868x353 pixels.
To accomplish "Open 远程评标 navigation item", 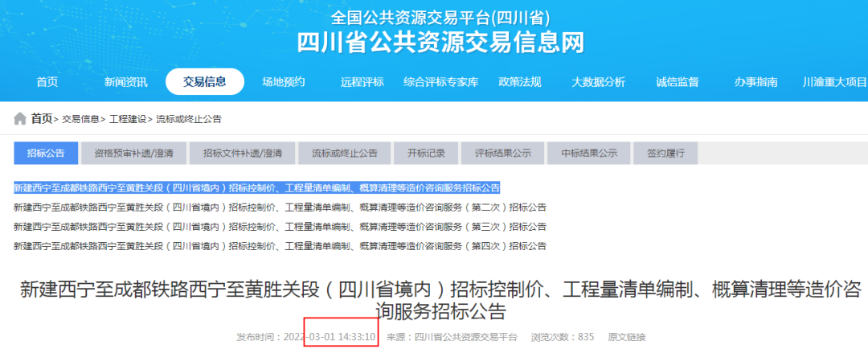I will coord(362,82).
